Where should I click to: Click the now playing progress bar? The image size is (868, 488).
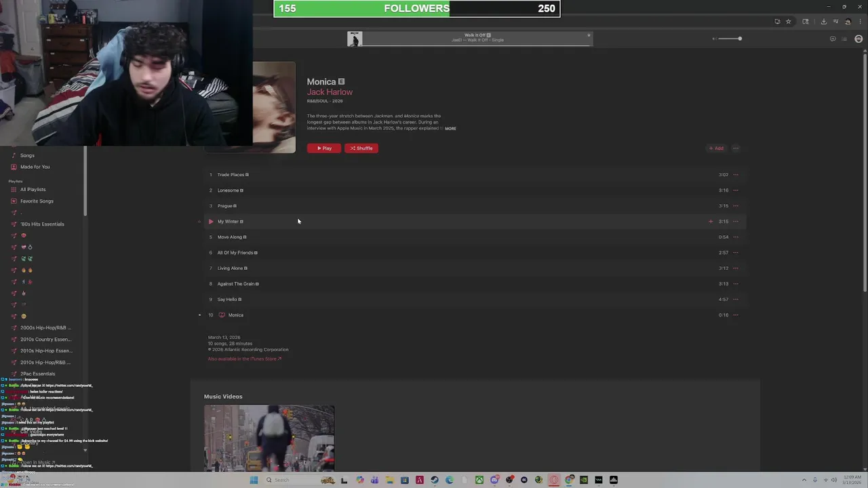pyautogui.click(x=477, y=45)
